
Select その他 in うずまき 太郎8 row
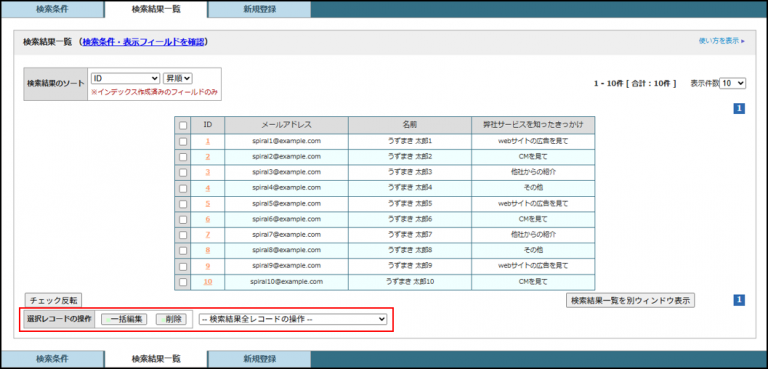[x=533, y=250]
